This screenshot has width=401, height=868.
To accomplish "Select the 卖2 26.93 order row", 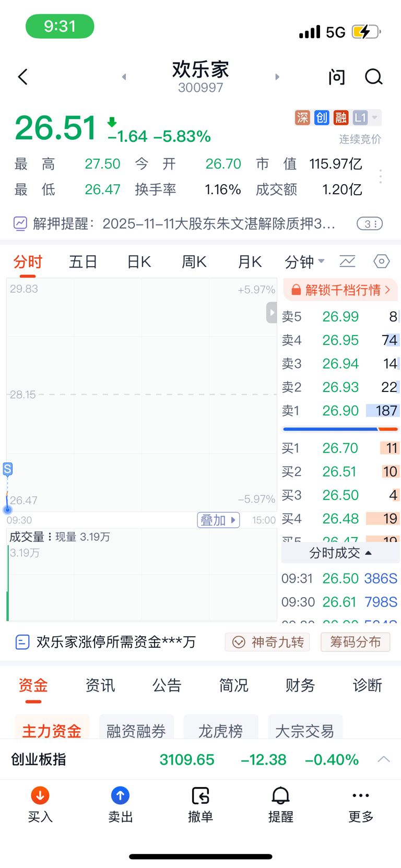I will [x=340, y=387].
